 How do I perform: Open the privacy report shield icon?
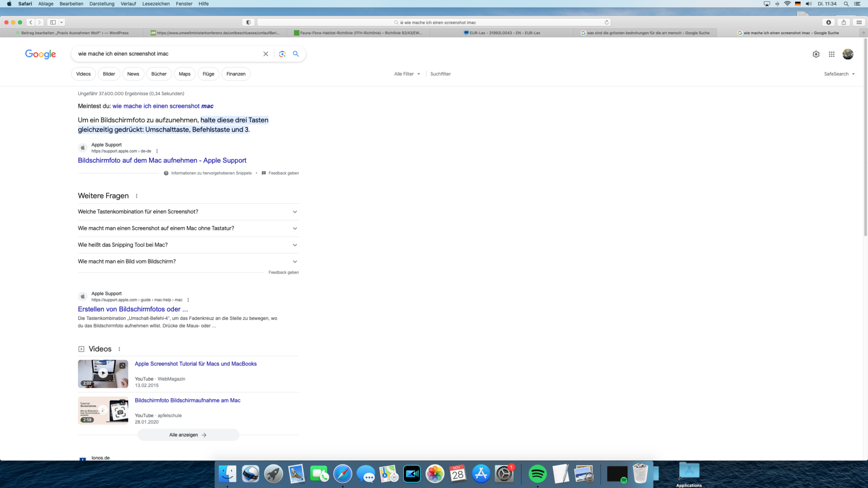click(248, 22)
